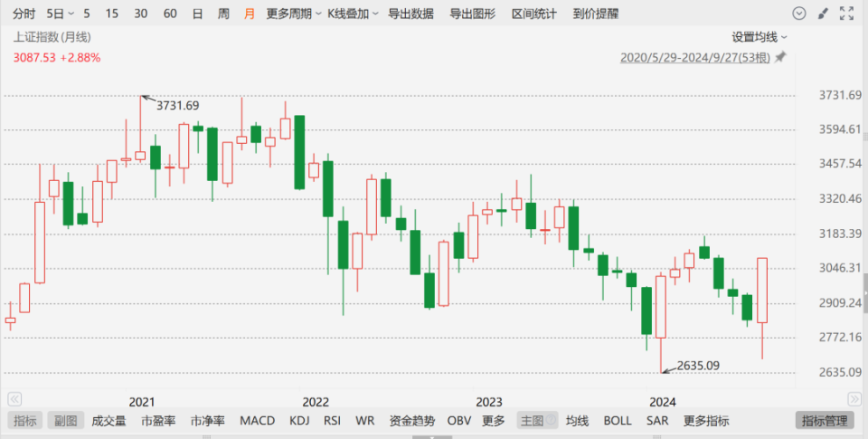The width and height of the screenshot is (868, 439).
Task: Click the 2023 time axis label
Action: point(489,402)
